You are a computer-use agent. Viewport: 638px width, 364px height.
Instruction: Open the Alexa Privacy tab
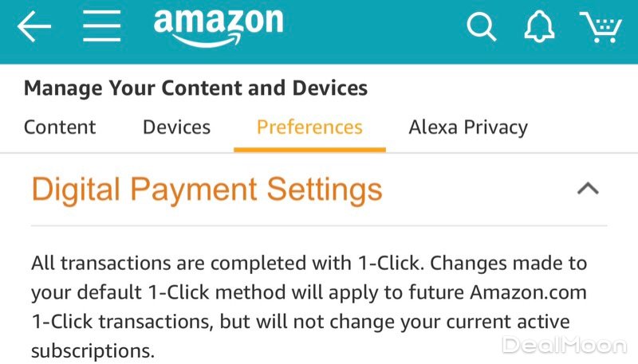pyautogui.click(x=468, y=127)
